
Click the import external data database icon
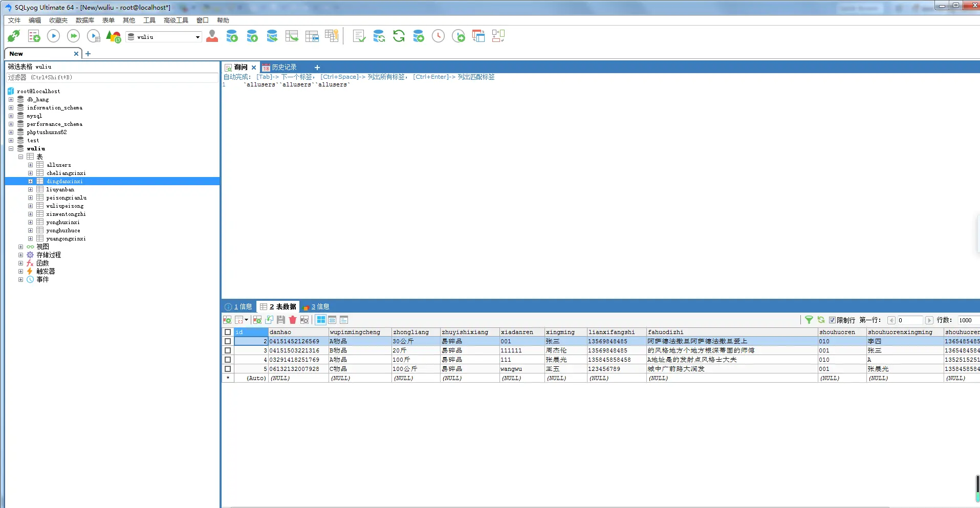[x=232, y=36]
